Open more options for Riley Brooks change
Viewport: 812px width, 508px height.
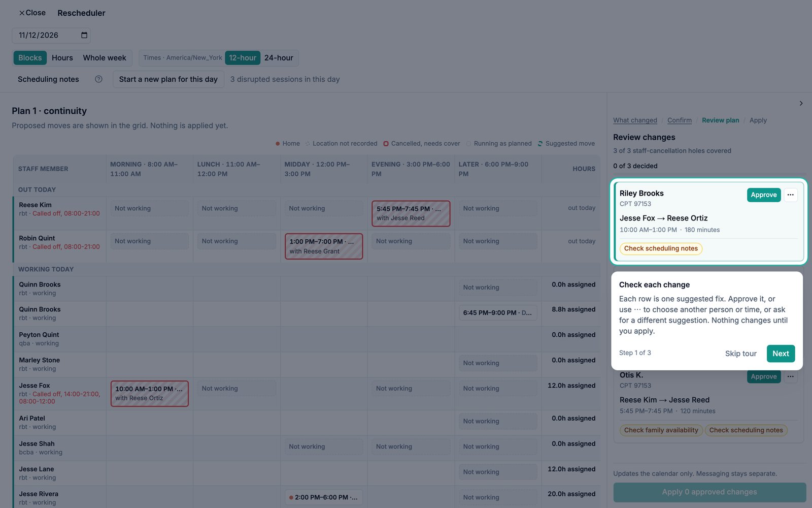click(x=790, y=195)
